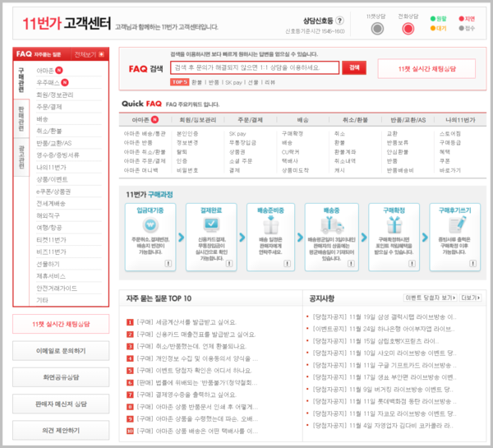Open the 주문/결제 Quick FAQ tab
This screenshot has height=448, width=493.
pyautogui.click(x=251, y=120)
